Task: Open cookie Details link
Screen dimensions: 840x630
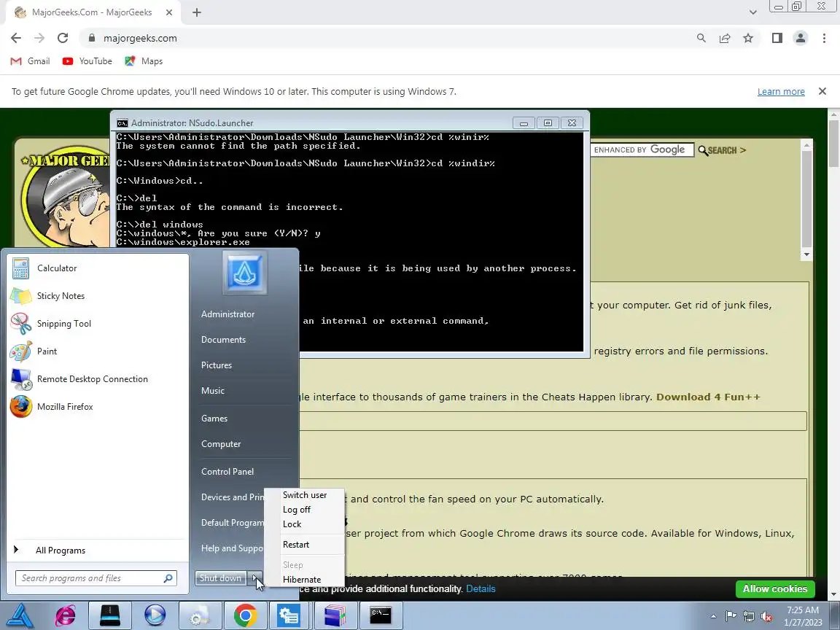Action: pos(481,588)
